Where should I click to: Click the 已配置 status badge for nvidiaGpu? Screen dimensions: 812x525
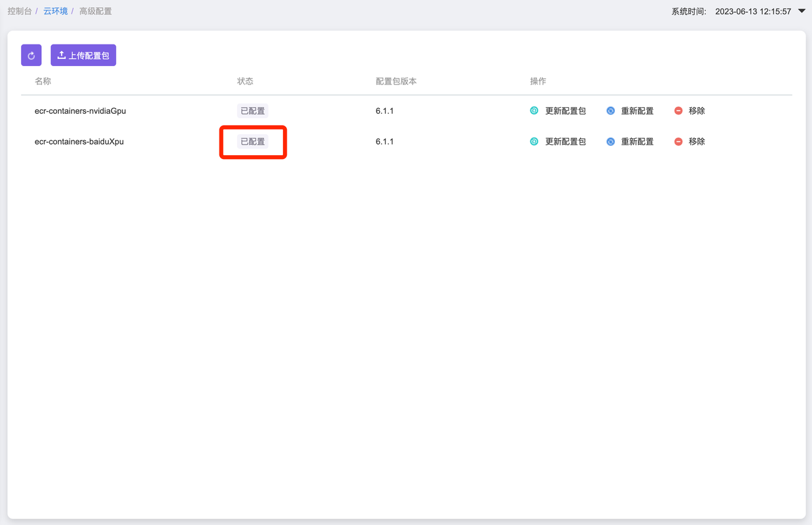253,111
